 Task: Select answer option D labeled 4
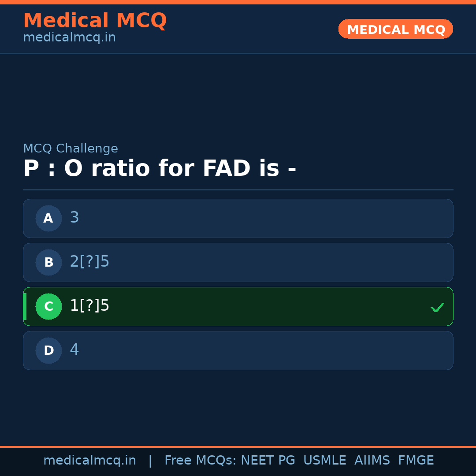click(x=238, y=350)
